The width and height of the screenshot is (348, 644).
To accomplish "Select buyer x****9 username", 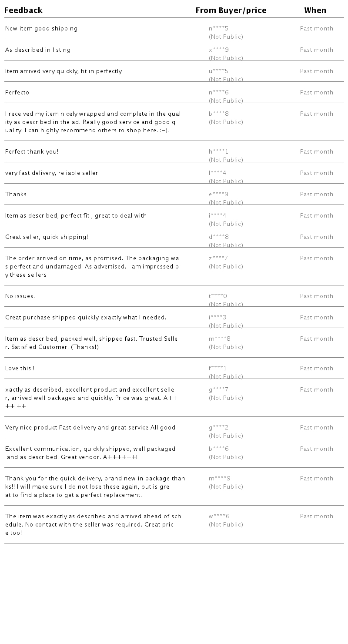I will (x=218, y=50).
